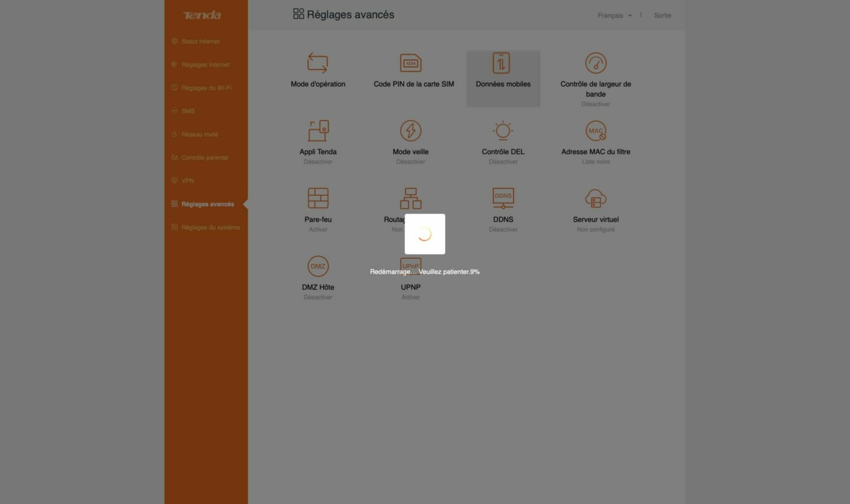This screenshot has height=504, width=850.
Task: Open the DMZ Hôte icon
Action: (x=318, y=266)
